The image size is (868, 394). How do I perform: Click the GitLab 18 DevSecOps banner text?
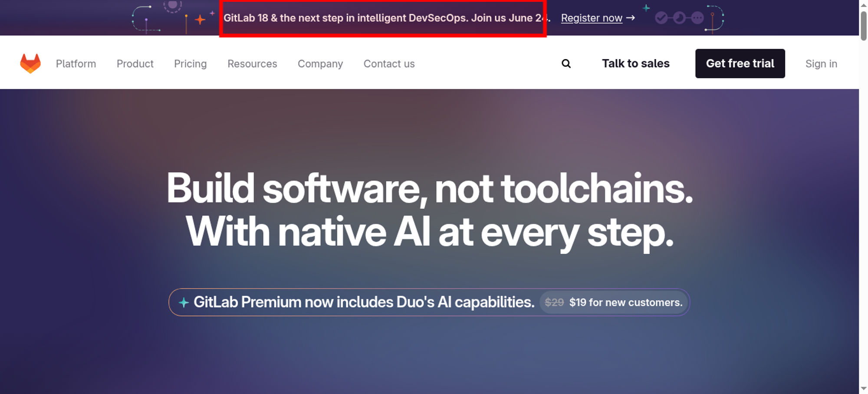[x=387, y=18]
